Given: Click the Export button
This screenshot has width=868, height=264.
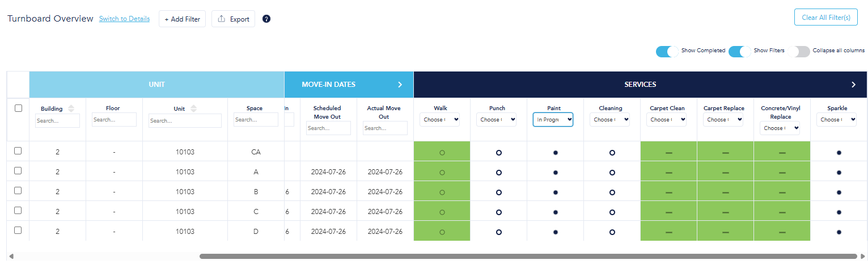Looking at the screenshot, I should tap(233, 19).
